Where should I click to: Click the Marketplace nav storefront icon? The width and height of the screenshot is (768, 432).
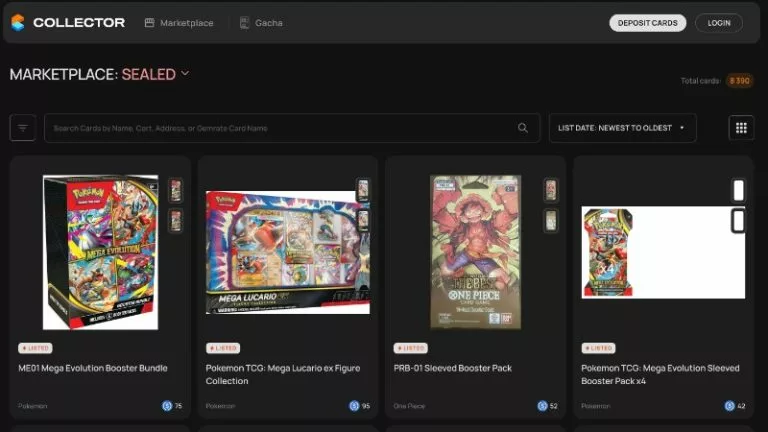(x=149, y=23)
